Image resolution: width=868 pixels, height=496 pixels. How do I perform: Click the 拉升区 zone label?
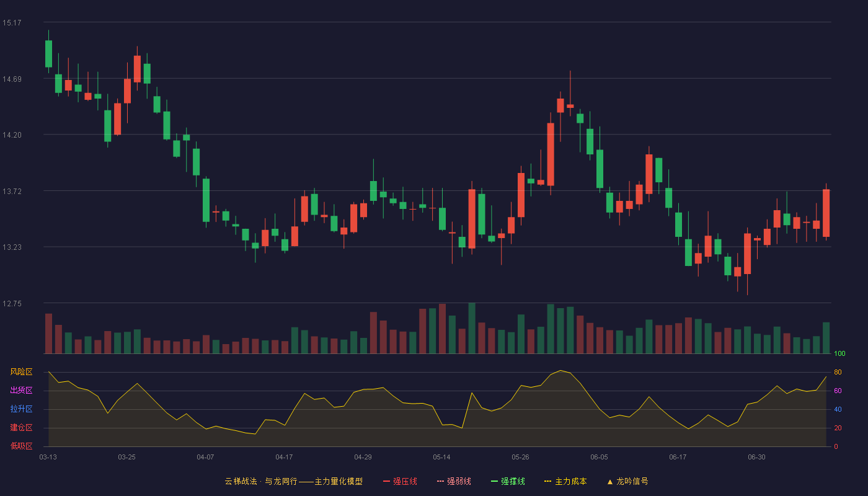(21, 409)
